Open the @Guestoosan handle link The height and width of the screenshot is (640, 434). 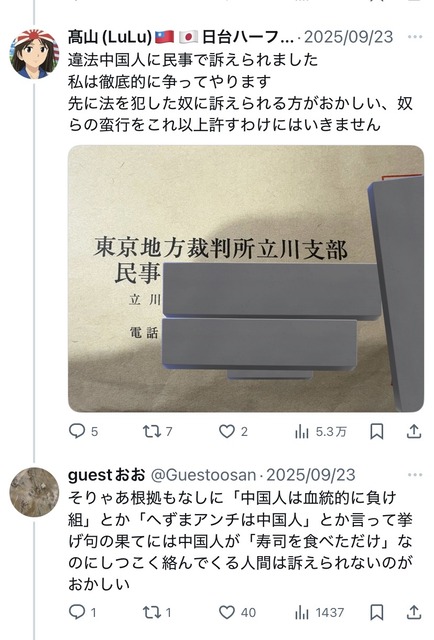pos(203,475)
